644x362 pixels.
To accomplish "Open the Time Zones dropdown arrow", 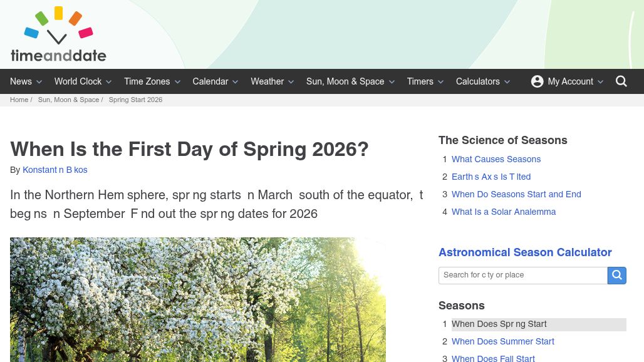I will 177,82.
